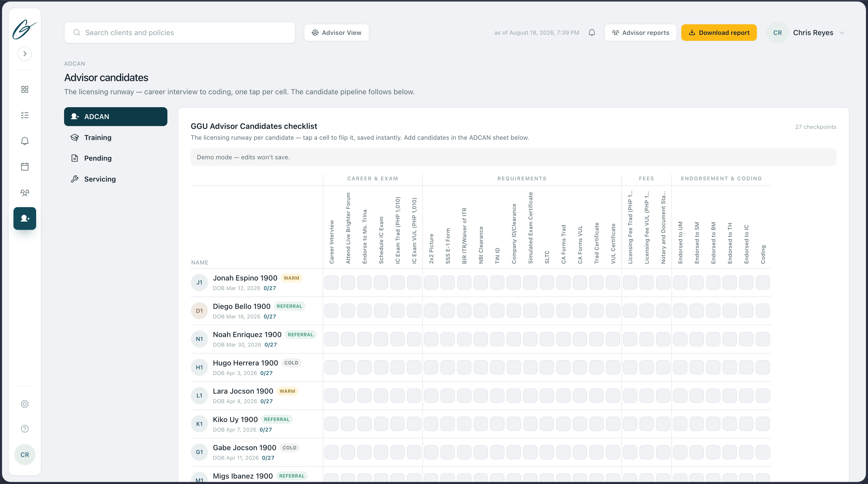This screenshot has width=868, height=484.
Task: Select the active add-candidate sidebar icon
Action: pyautogui.click(x=25, y=218)
